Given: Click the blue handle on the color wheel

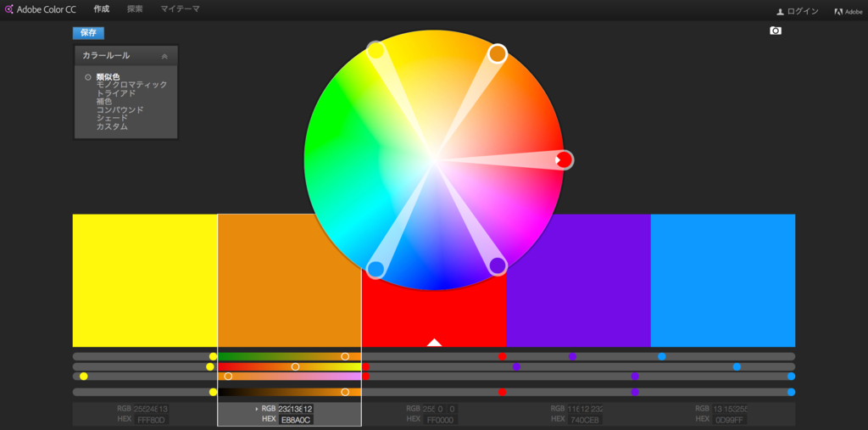Looking at the screenshot, I should 376,270.
